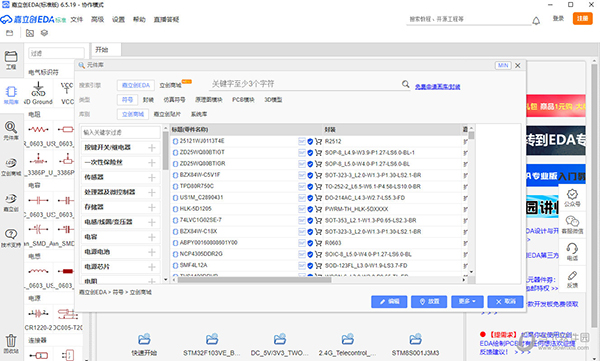Image resolution: width=600 pixels, height=361 pixels.
Task: Click the 反馈 pencil floating icon
Action: pyautogui.click(x=572, y=279)
